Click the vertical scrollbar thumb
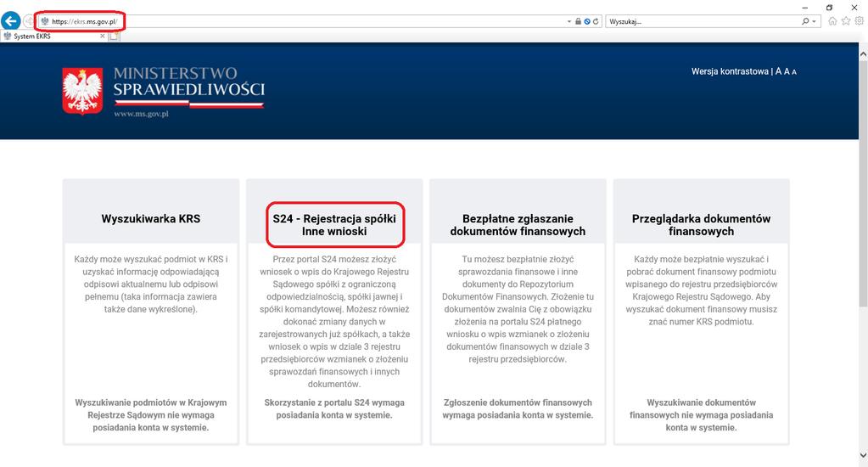 point(863,183)
